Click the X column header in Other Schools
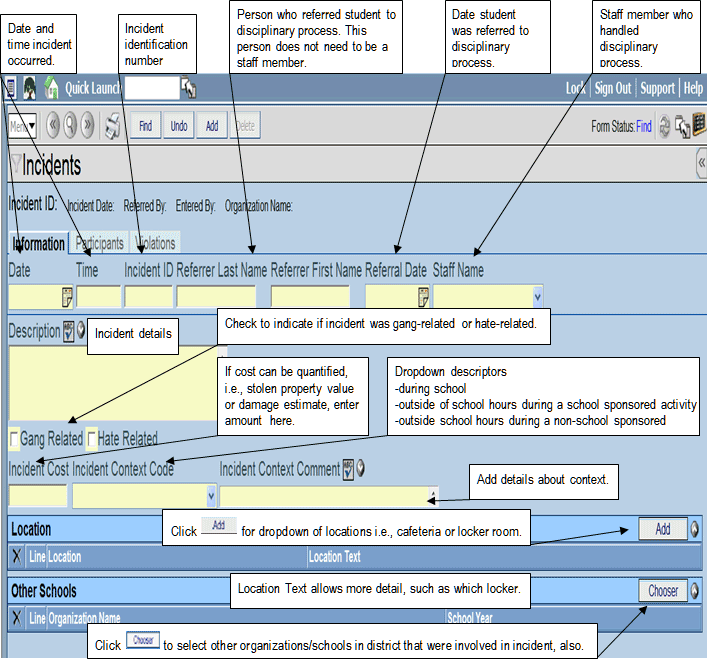This screenshot has height=667, width=712. click(17, 618)
